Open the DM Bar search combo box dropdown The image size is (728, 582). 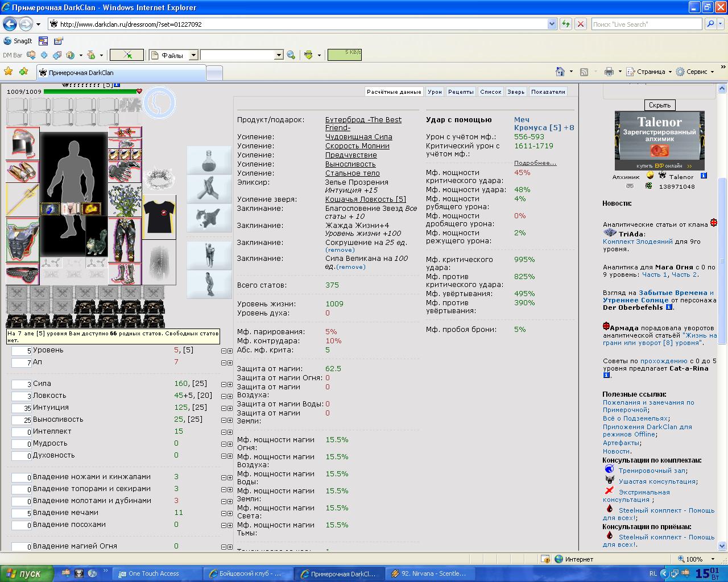pos(279,55)
